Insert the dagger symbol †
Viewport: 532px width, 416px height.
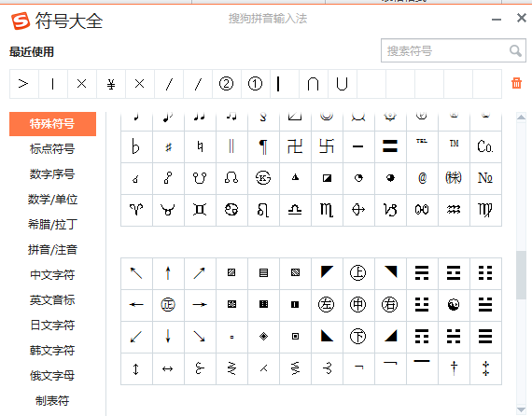click(454, 368)
